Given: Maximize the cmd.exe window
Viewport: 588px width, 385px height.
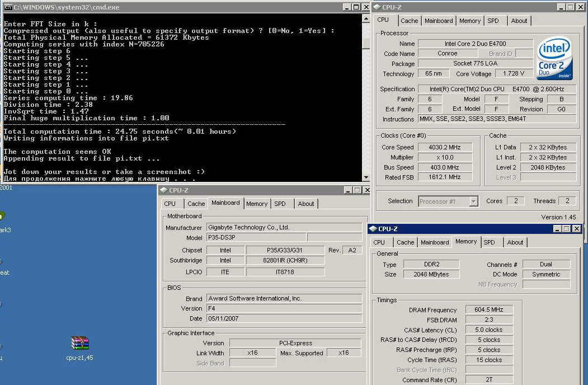Looking at the screenshot, I should pyautogui.click(x=356, y=7).
